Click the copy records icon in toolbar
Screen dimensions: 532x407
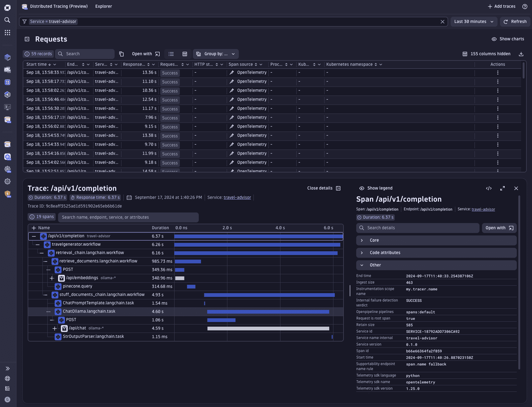coord(121,54)
